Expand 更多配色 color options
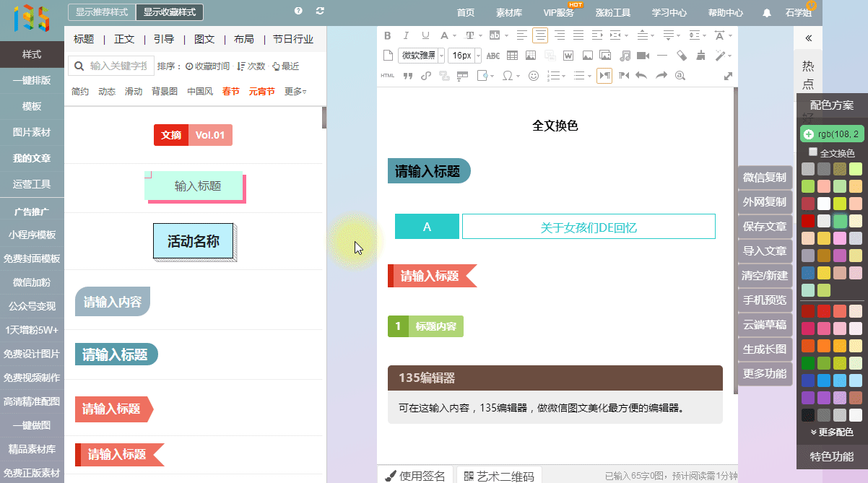Image resolution: width=868 pixels, height=483 pixels. pyautogui.click(x=831, y=432)
